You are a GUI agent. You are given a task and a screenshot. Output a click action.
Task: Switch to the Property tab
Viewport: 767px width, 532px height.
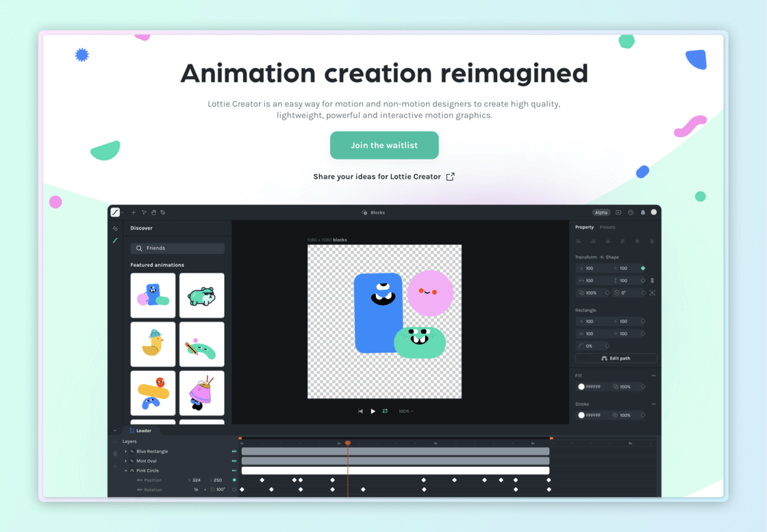point(584,227)
